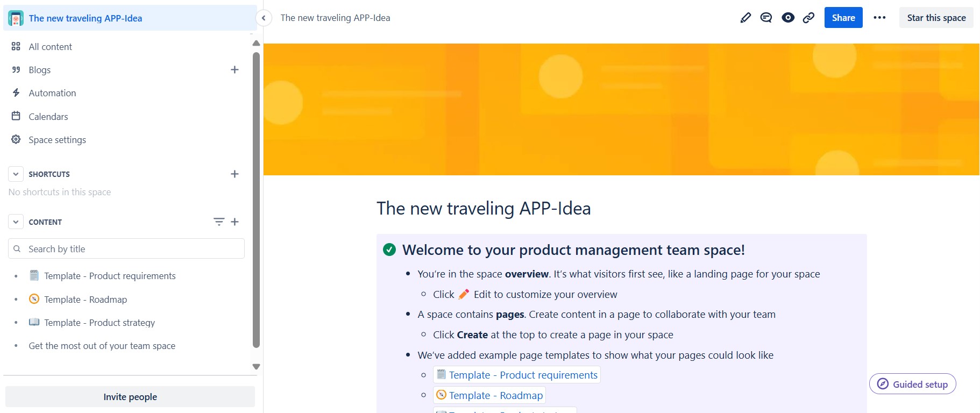Viewport: 980px width, 413px height.
Task: Open the content filter sort icon
Action: point(218,222)
